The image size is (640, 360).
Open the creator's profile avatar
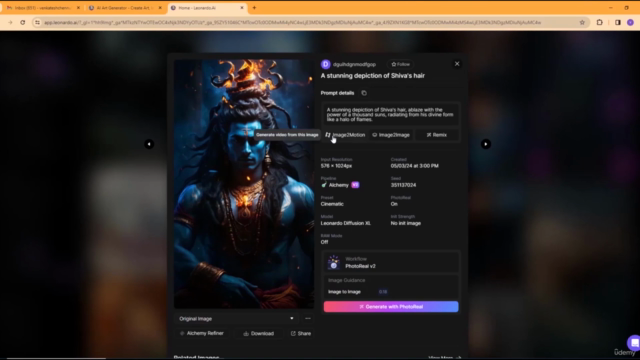326,64
